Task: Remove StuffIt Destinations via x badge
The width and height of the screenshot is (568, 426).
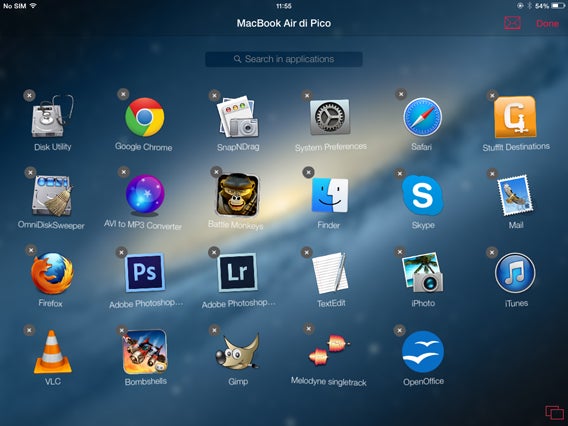Action: coord(492,96)
